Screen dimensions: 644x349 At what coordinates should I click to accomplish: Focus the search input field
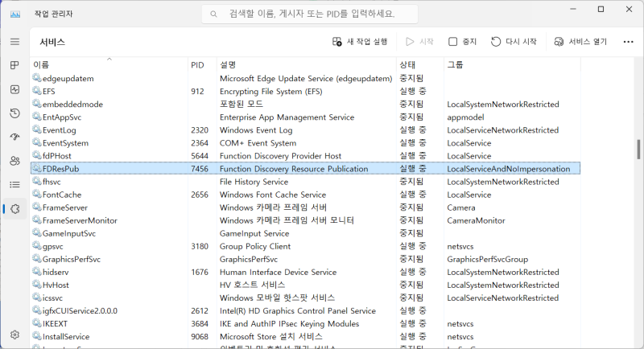(x=310, y=14)
